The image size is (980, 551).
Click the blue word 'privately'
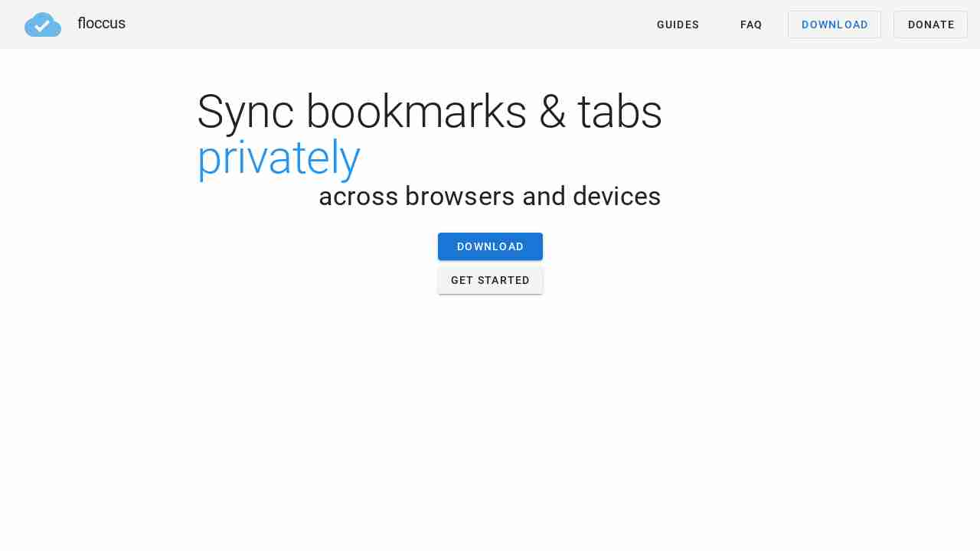tap(279, 158)
